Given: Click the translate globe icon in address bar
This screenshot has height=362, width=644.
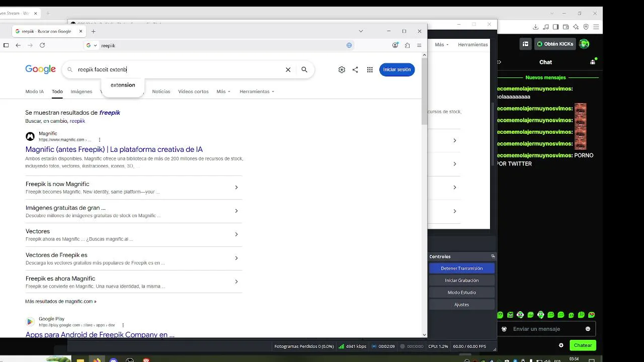Looking at the screenshot, I should [349, 45].
